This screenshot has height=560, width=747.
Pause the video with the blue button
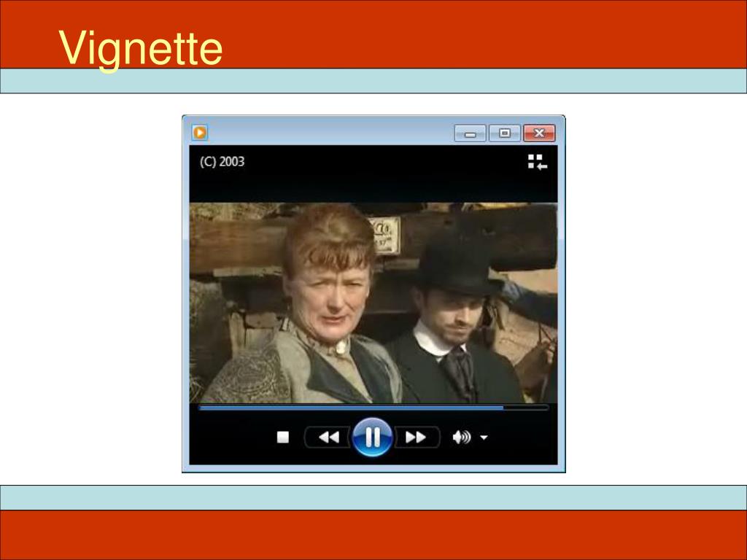(x=372, y=437)
